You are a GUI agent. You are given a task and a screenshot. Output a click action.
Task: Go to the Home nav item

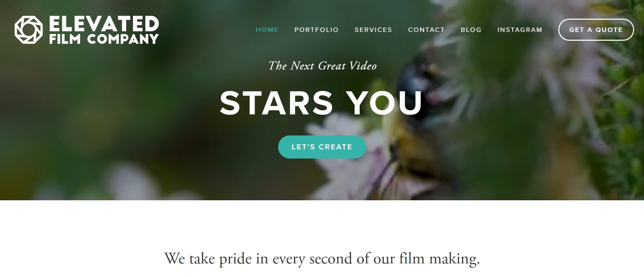[x=267, y=30]
